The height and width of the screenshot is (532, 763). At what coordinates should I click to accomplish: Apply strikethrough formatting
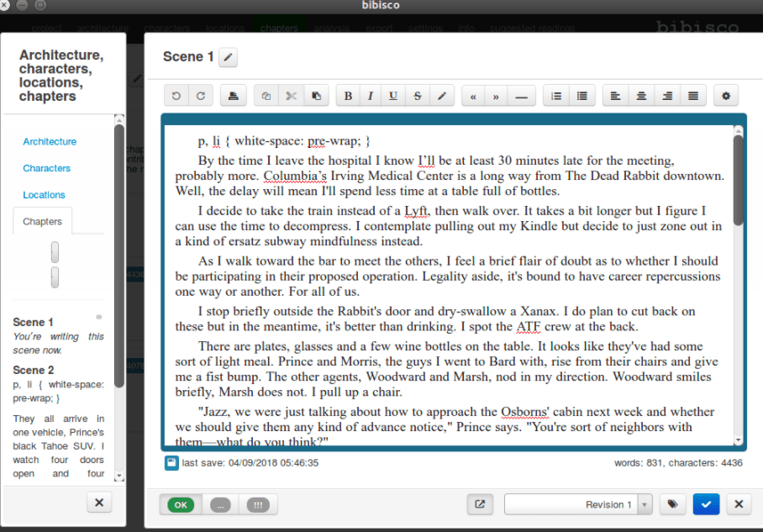(x=418, y=96)
